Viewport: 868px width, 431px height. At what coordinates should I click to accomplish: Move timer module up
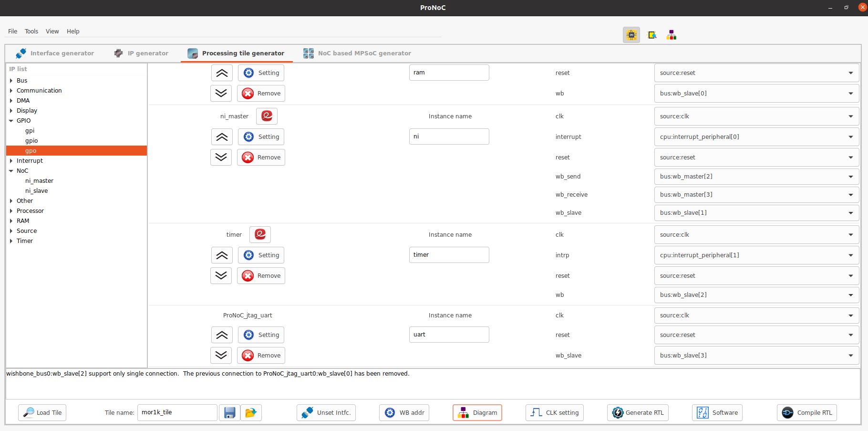click(x=221, y=255)
